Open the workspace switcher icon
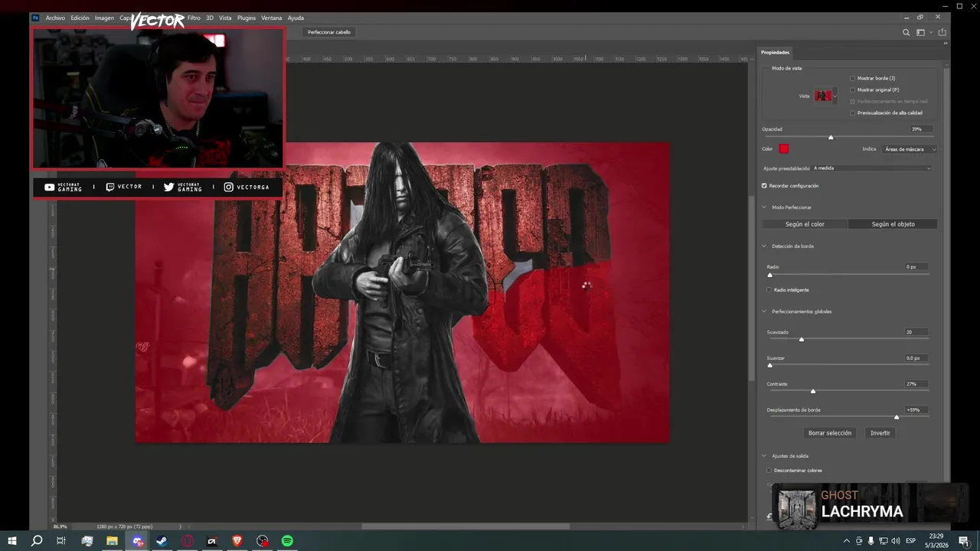The height and width of the screenshot is (551, 980). [921, 32]
